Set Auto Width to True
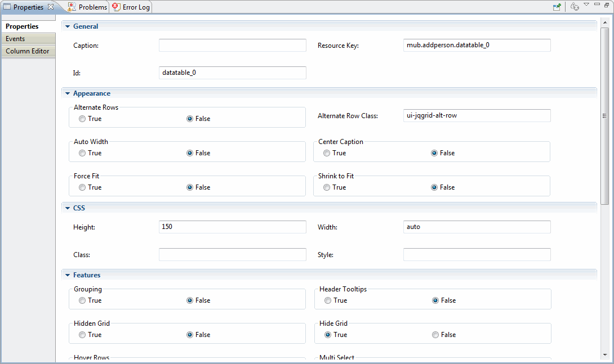The width and height of the screenshot is (614, 364). (x=82, y=153)
